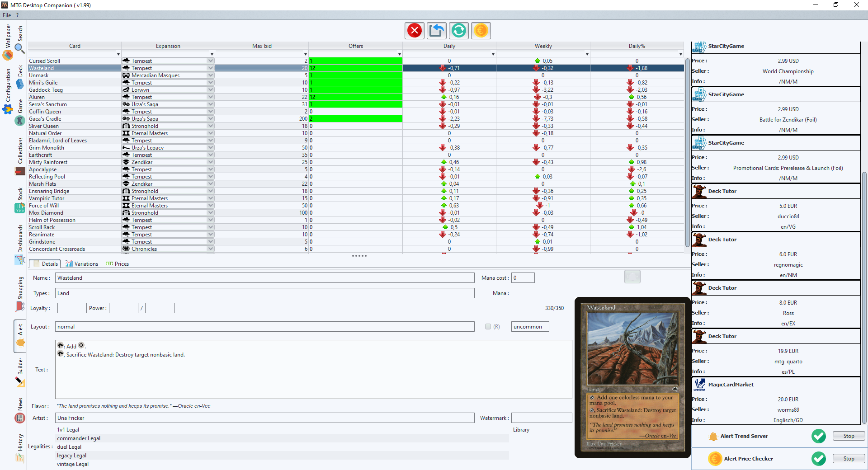The image size is (868, 470).
Task: Open the Stock sidebar icon
Action: (19, 208)
